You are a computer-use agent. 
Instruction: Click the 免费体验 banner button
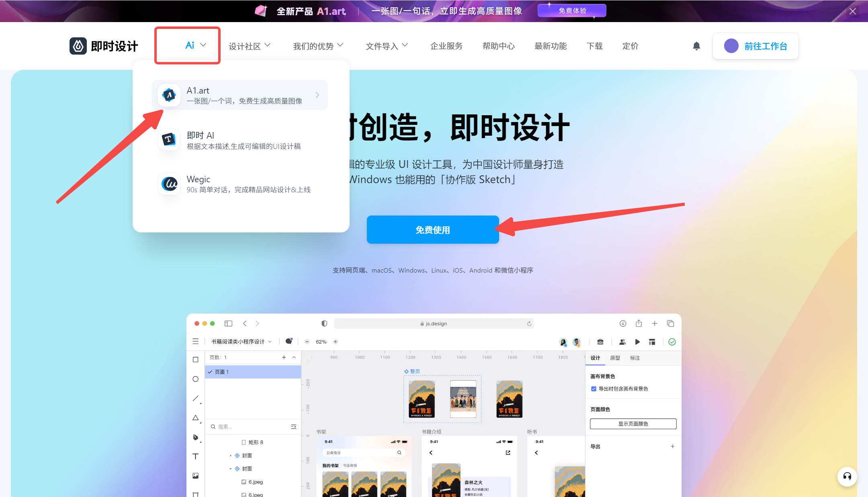(x=572, y=11)
